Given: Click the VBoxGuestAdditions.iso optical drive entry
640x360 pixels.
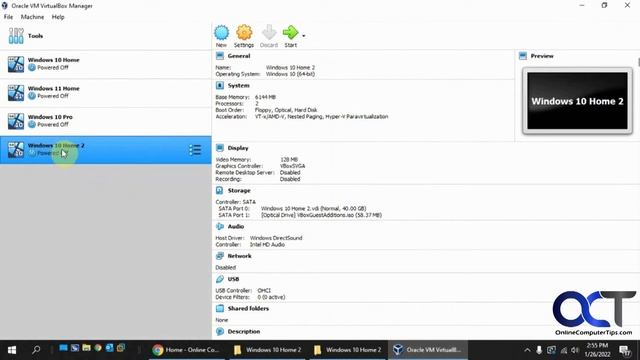Looking at the screenshot, I should coord(321,215).
